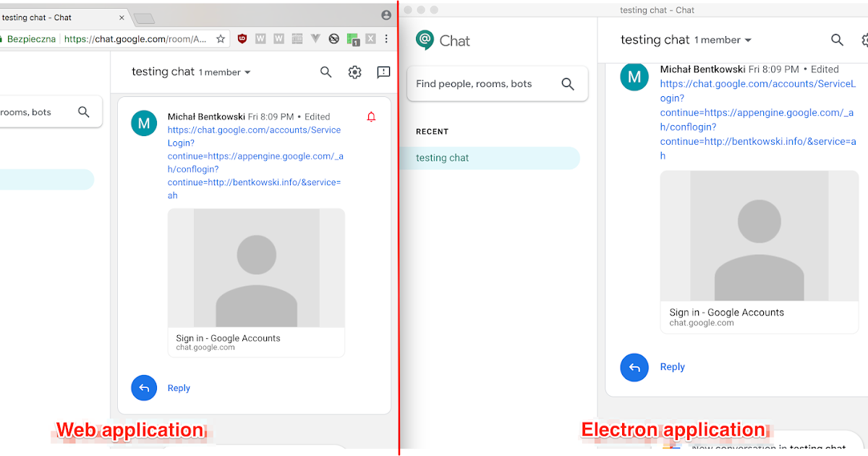Click 'Sign in - Google Accounts' title in web application
The image size is (868, 456).
tap(228, 338)
